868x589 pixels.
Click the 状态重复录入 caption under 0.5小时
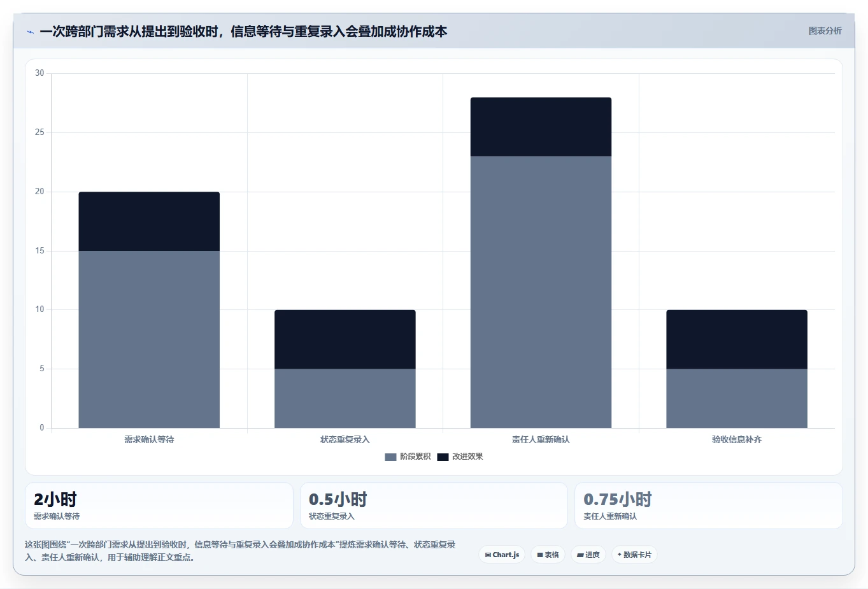tap(332, 516)
